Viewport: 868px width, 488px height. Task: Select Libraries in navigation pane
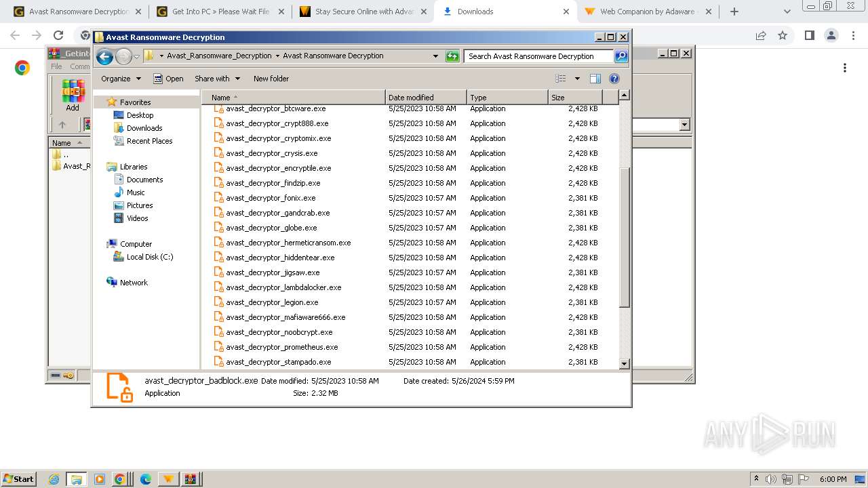coord(133,167)
